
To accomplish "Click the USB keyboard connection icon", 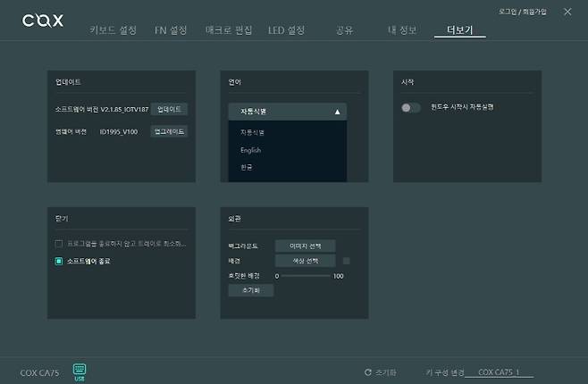I will [79, 371].
